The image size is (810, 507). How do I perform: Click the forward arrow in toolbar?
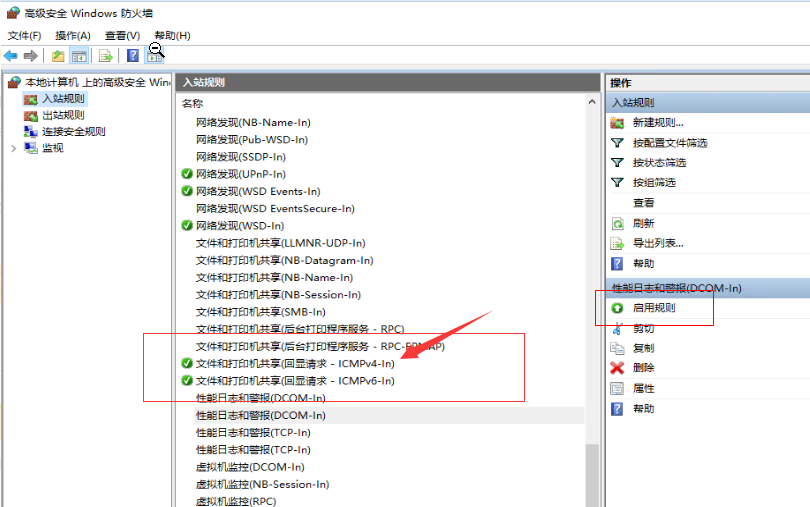coord(30,56)
